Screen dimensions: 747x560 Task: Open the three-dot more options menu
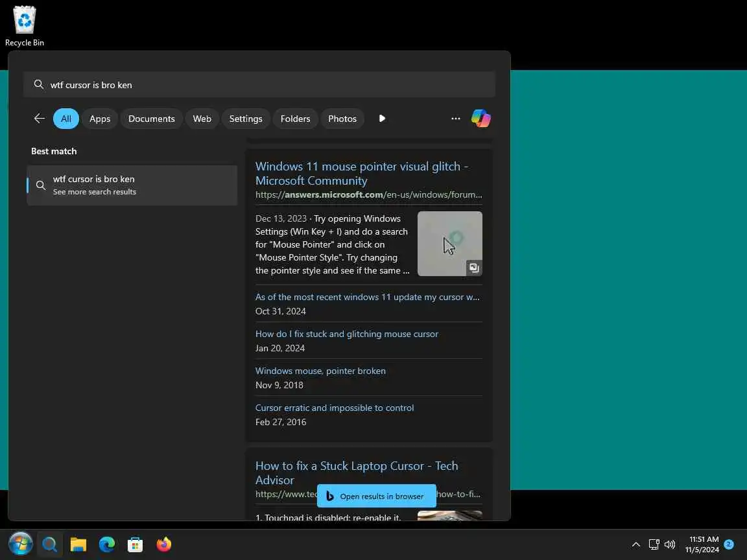(455, 118)
